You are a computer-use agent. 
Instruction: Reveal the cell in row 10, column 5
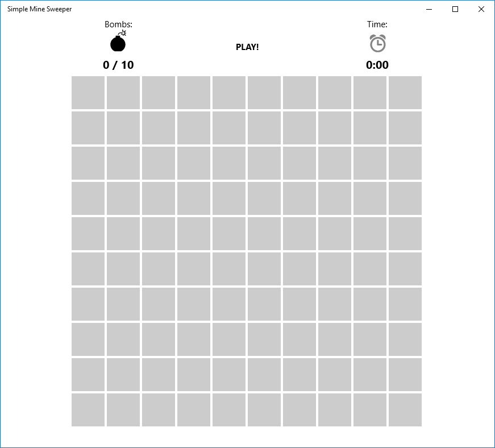tap(229, 410)
